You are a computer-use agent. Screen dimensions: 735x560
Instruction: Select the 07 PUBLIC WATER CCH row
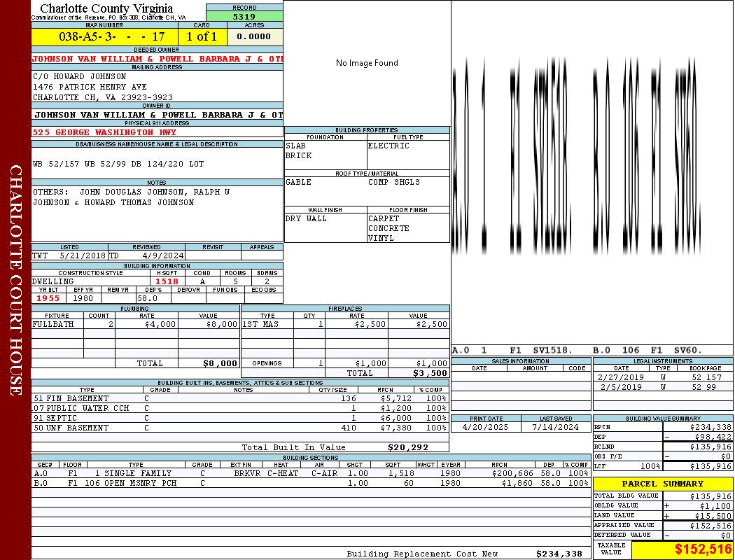click(x=240, y=409)
